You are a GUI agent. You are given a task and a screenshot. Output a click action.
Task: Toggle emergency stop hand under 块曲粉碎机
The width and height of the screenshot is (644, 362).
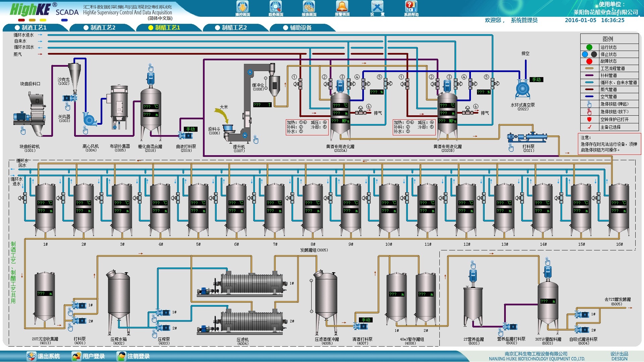pyautogui.click(x=23, y=130)
